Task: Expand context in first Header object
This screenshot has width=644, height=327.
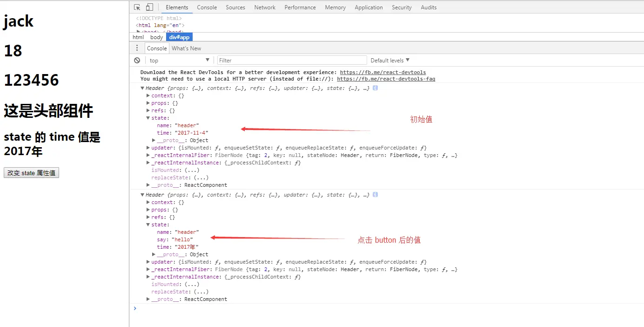Action: coord(148,95)
